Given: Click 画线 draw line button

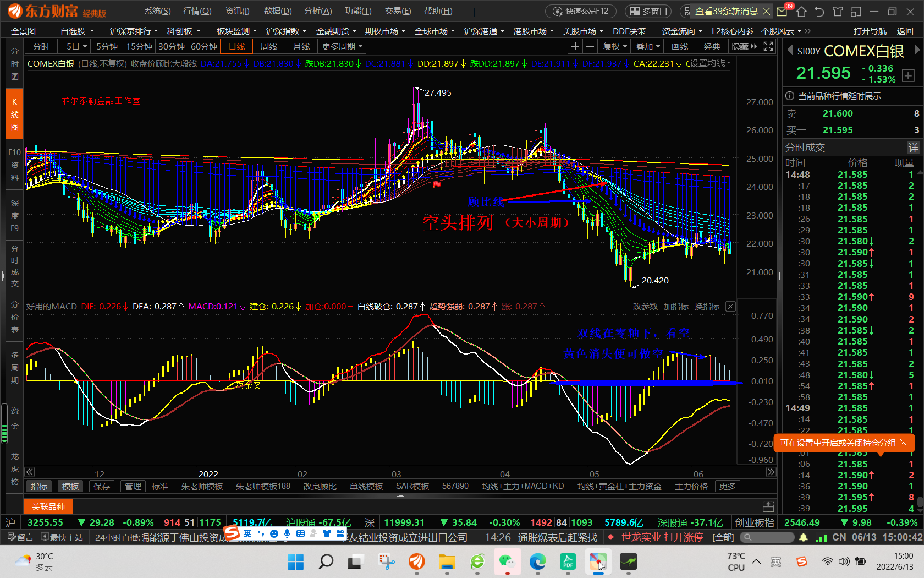Looking at the screenshot, I should [x=680, y=47].
